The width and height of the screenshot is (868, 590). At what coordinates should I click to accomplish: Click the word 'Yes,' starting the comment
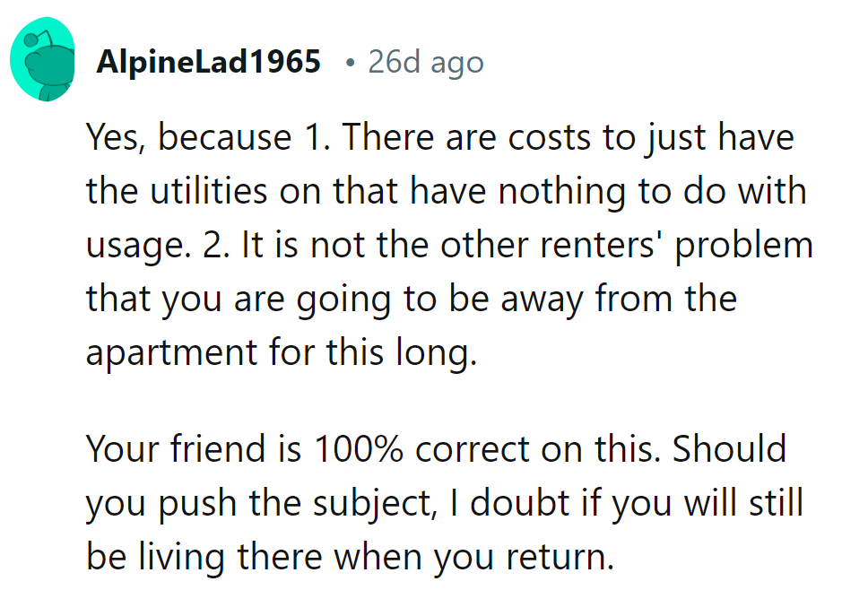pos(116,137)
